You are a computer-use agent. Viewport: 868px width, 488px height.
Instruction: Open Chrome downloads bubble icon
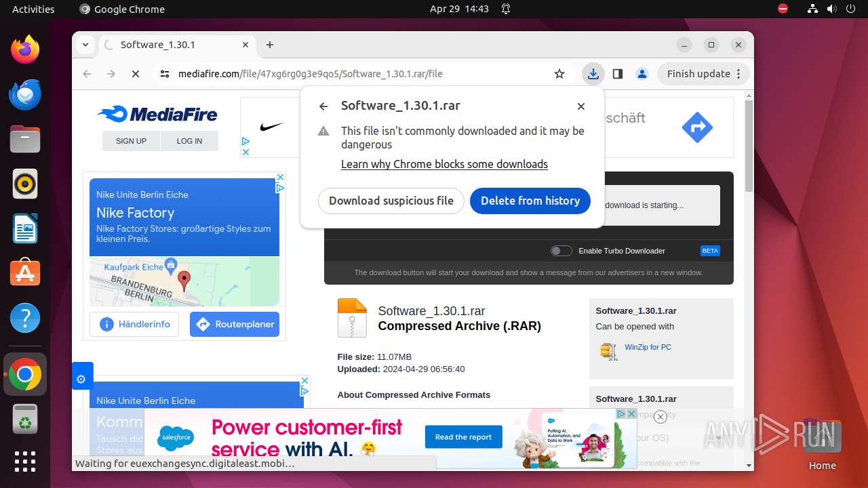pos(593,74)
